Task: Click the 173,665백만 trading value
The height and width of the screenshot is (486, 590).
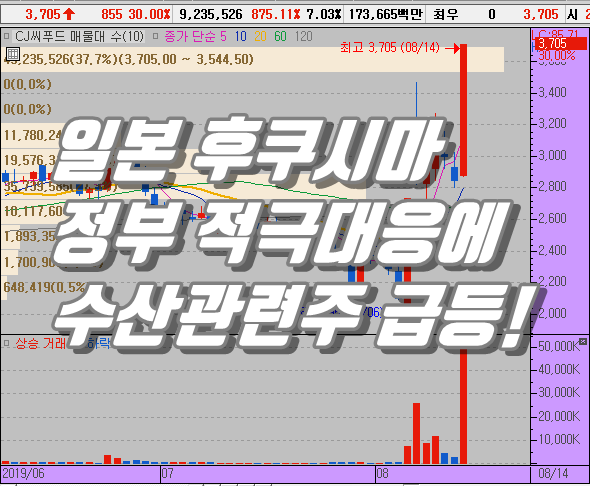Action: [x=385, y=14]
